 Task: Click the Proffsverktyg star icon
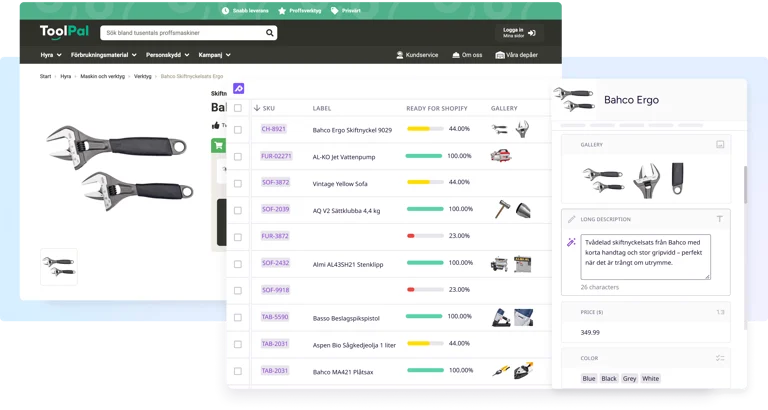pos(282,10)
